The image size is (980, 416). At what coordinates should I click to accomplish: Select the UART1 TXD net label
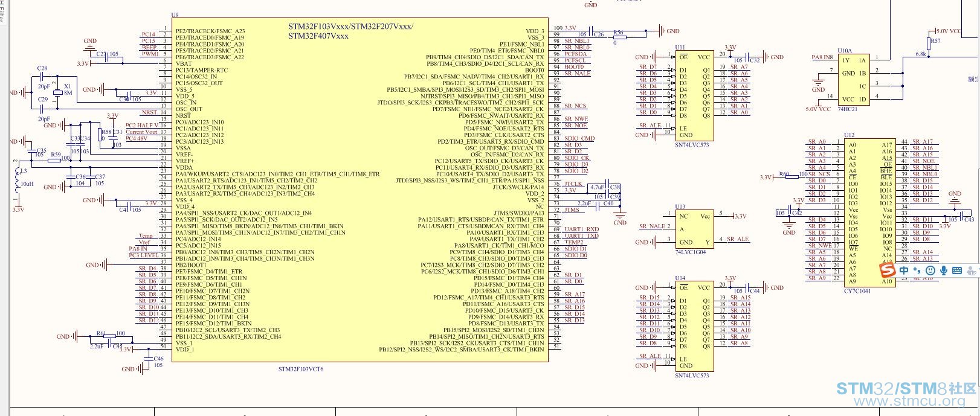[581, 236]
